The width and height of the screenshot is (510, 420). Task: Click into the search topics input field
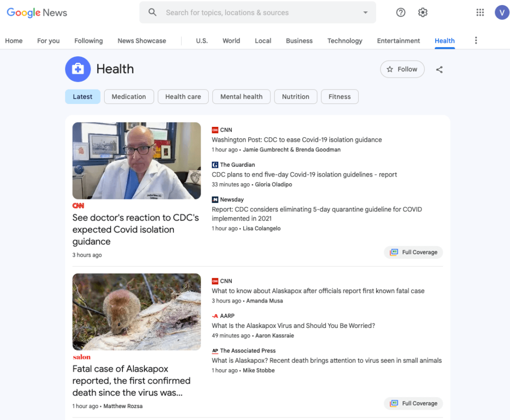click(259, 12)
